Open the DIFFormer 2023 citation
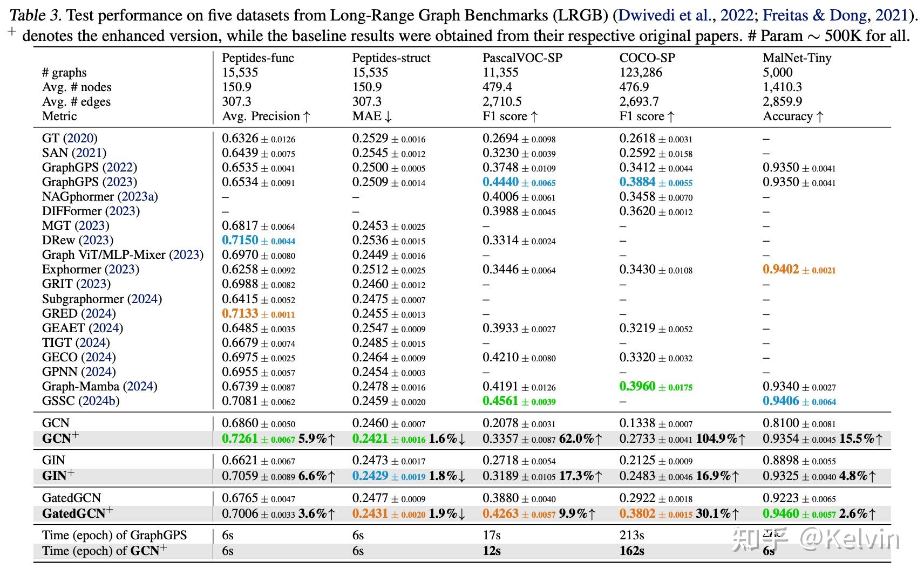This screenshot has width=924, height=576. click(x=123, y=211)
